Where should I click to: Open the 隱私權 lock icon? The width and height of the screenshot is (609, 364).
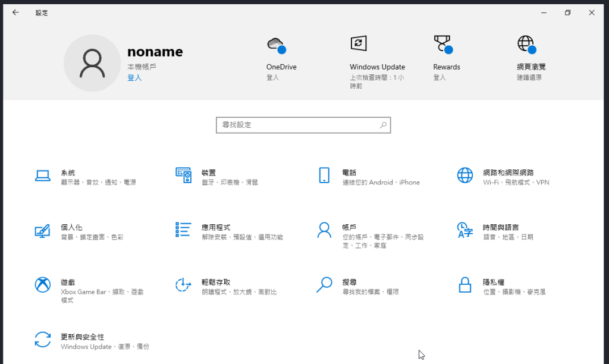465,285
